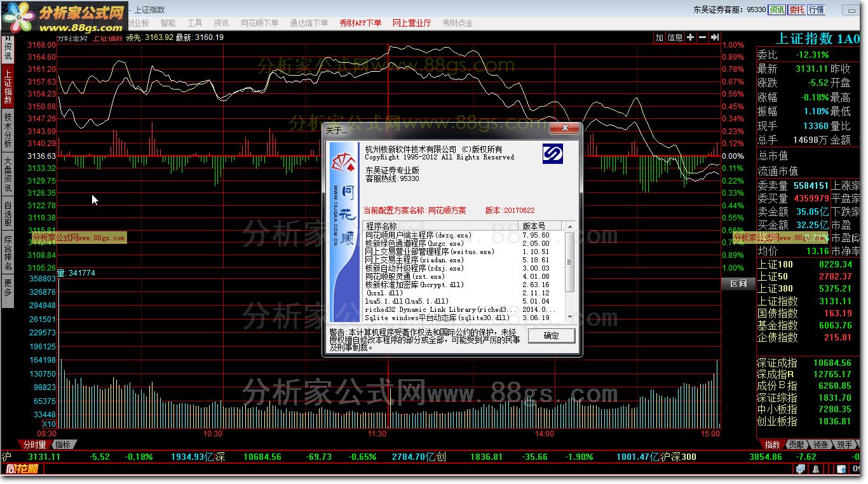Select the 同花顺用户端主程序(dwzq.exe) row

[463, 235]
